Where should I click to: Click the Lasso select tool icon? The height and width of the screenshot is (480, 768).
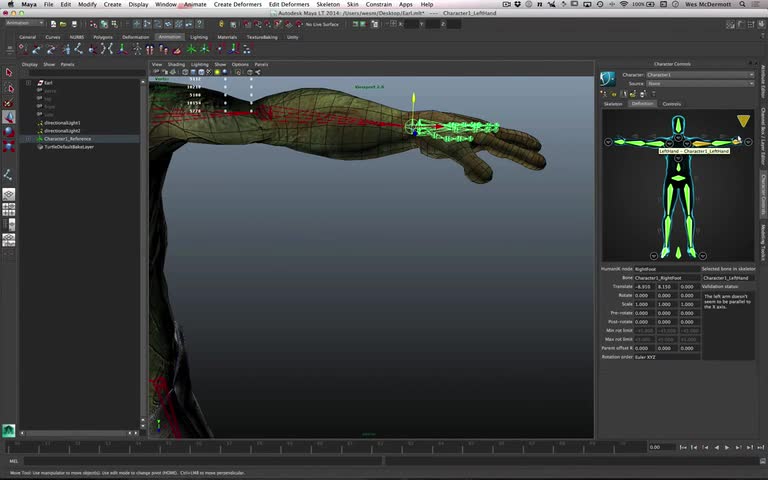pyautogui.click(x=9, y=87)
